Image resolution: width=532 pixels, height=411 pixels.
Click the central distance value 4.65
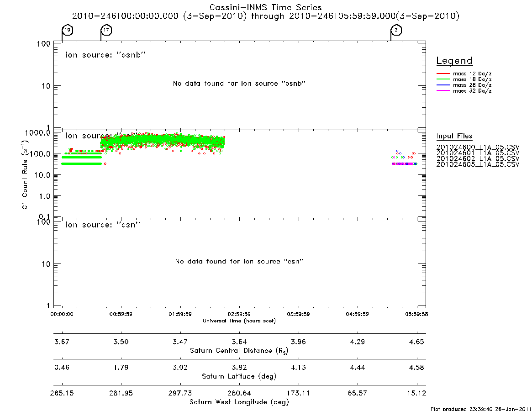[x=416, y=342]
